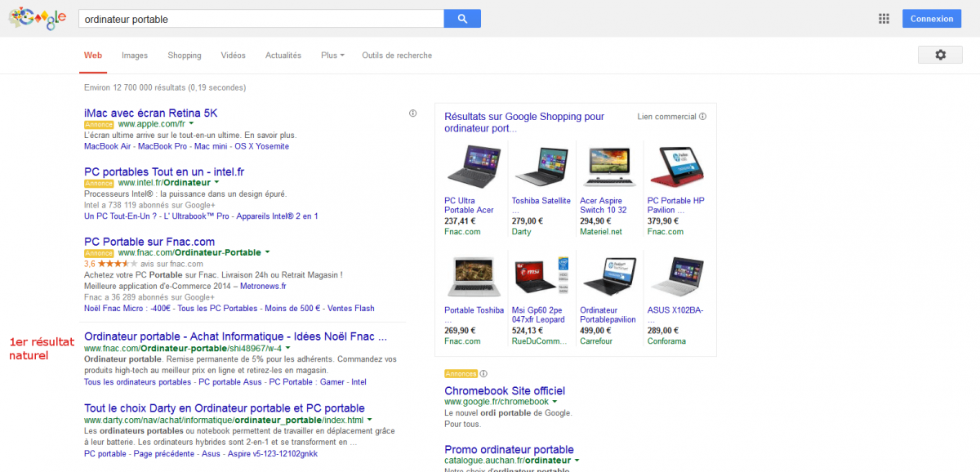980x472 pixels.
Task: Follow the MacBook Air sitelink
Action: pos(108,146)
